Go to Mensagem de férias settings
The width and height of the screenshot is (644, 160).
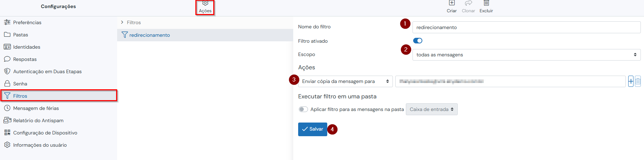pyautogui.click(x=36, y=108)
